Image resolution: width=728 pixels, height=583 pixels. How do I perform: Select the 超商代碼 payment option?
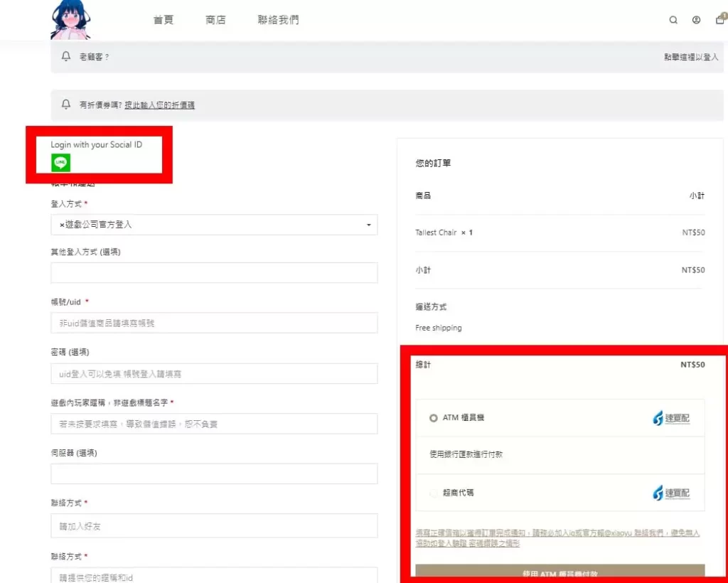(x=434, y=493)
